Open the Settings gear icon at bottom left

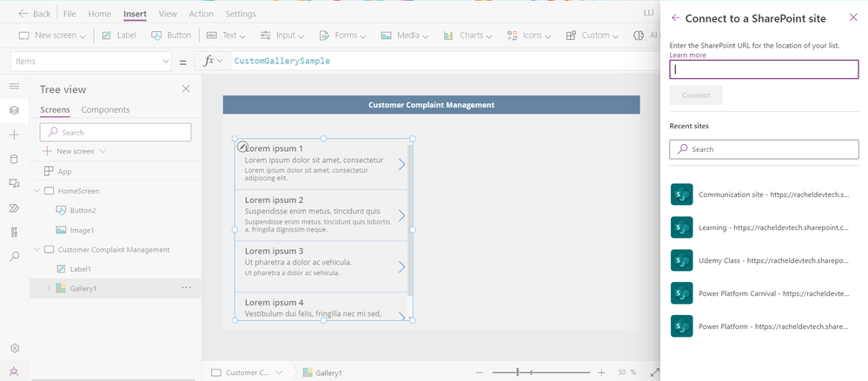[x=15, y=348]
